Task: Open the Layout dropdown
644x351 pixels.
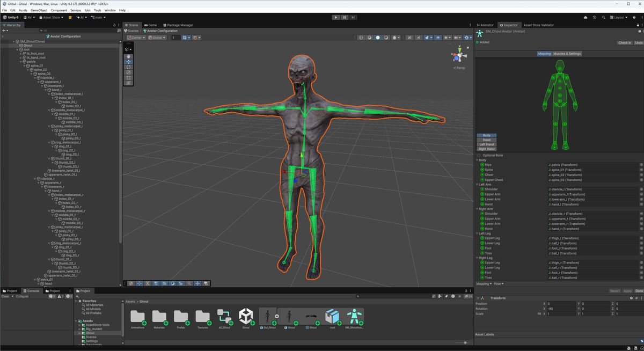Action: pos(620,17)
